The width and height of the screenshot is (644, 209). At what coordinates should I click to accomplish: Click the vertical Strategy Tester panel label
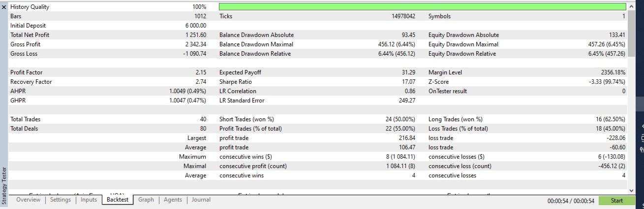tap(4, 185)
